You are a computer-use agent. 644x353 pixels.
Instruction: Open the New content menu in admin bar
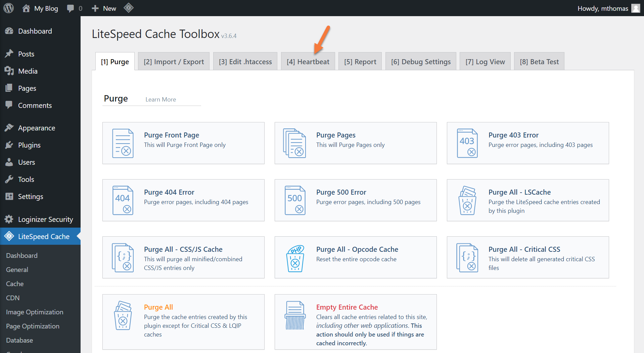point(104,8)
